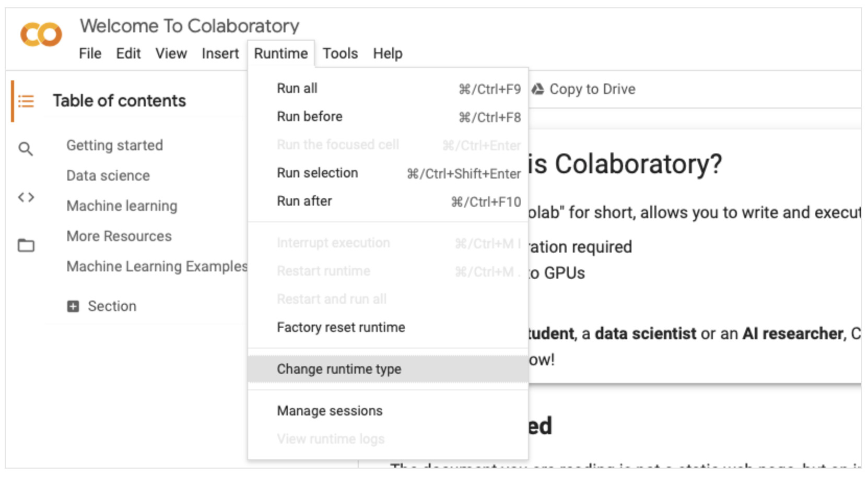Open the Code snippets icon
Screen dimensions: 868x477
[26, 197]
